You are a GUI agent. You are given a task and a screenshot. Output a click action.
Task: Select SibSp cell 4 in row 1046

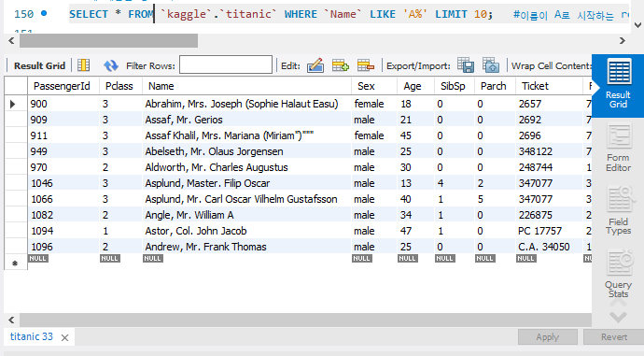[455, 183]
